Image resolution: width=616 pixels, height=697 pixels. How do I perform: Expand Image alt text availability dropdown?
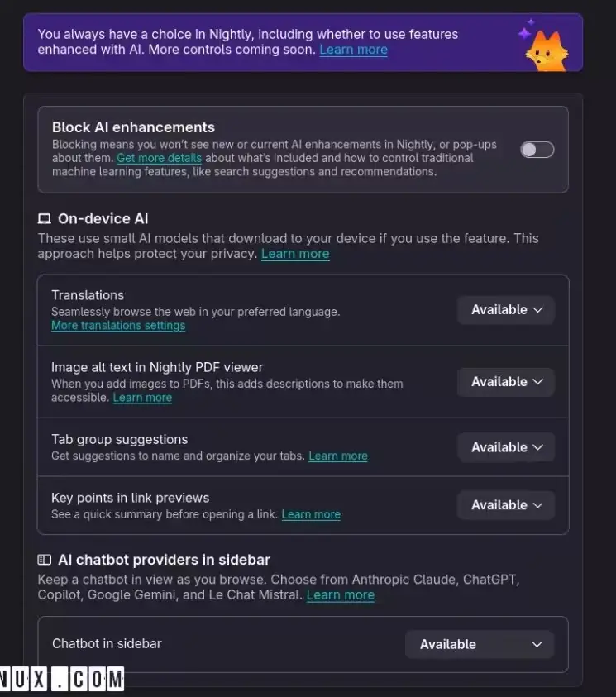click(x=506, y=382)
